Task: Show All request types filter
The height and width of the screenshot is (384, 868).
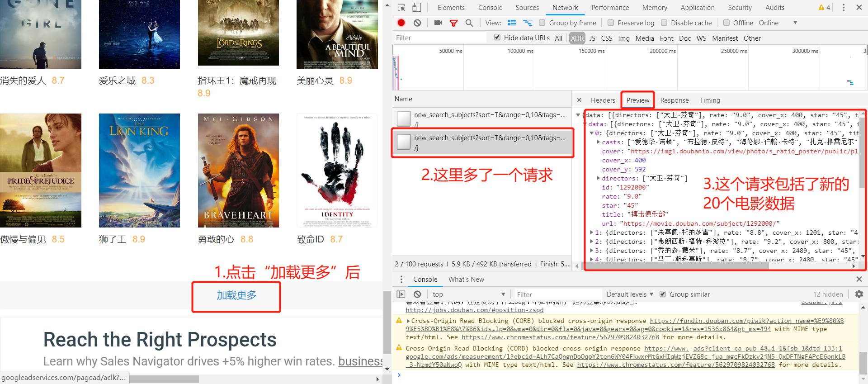Action: click(559, 38)
